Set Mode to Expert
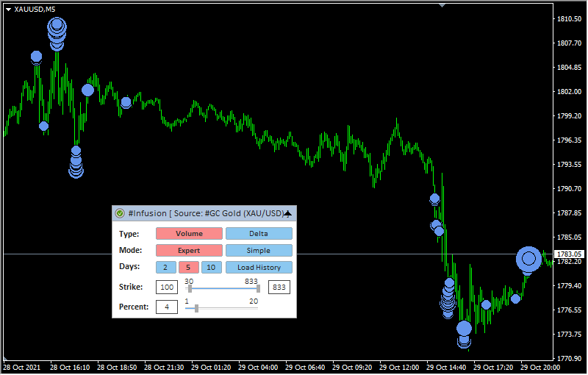Viewport: 588px width, 375px height. pyautogui.click(x=189, y=251)
